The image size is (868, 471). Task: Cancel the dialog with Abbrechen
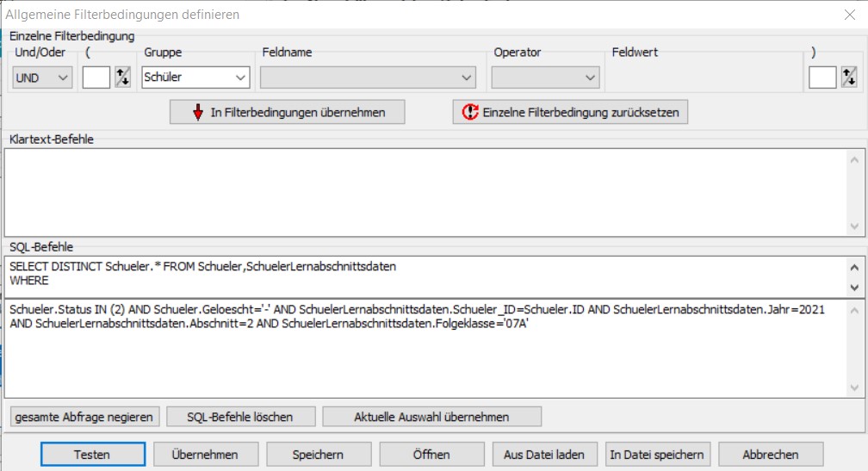[771, 454]
